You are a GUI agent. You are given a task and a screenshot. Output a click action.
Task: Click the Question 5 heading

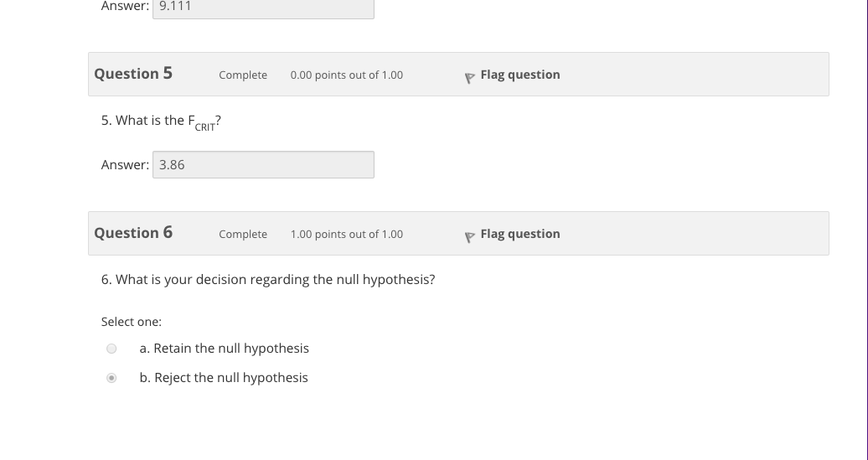pos(133,74)
